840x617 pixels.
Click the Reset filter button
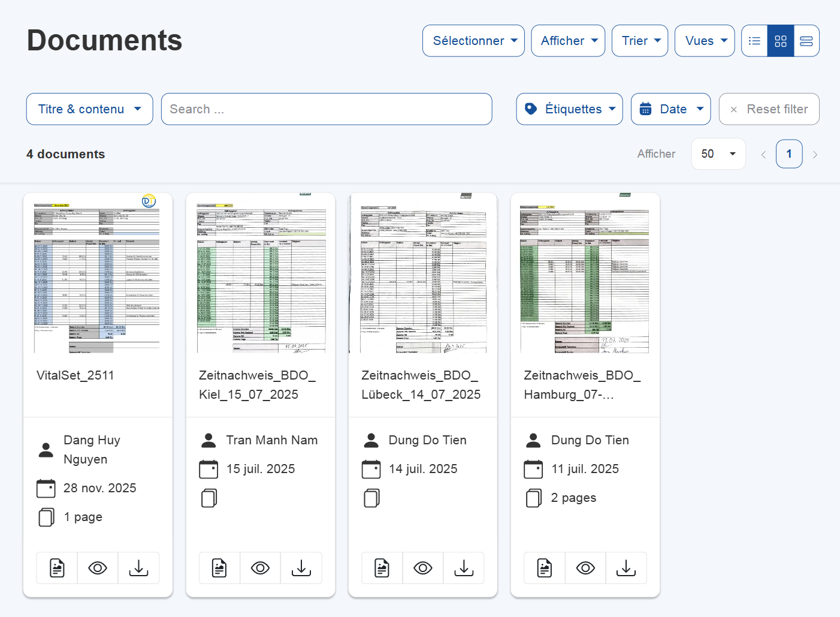769,109
